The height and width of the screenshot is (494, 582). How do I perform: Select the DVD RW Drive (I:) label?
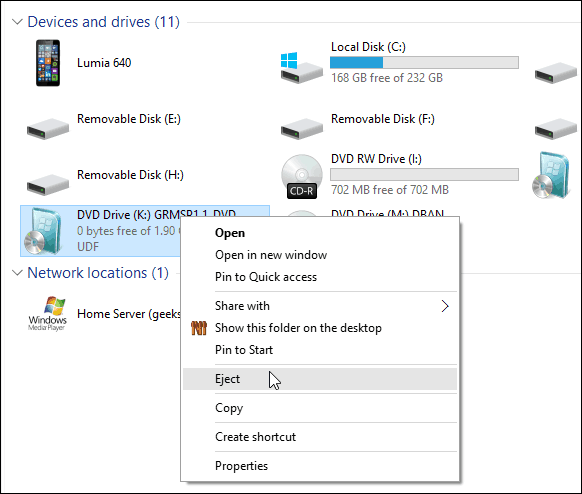[x=376, y=159]
